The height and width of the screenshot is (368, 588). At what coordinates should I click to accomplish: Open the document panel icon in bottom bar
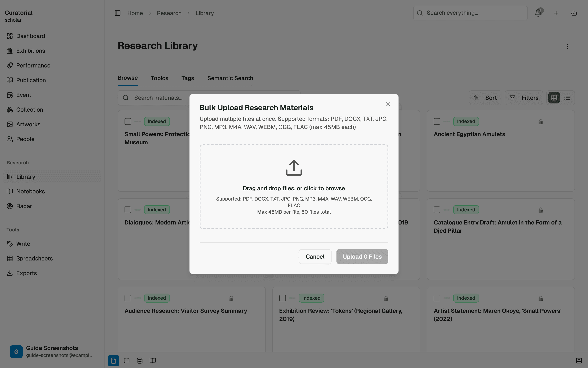[114, 360]
